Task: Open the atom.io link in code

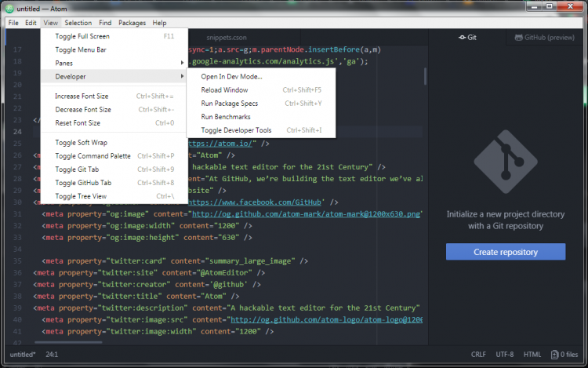Action: click(x=220, y=144)
